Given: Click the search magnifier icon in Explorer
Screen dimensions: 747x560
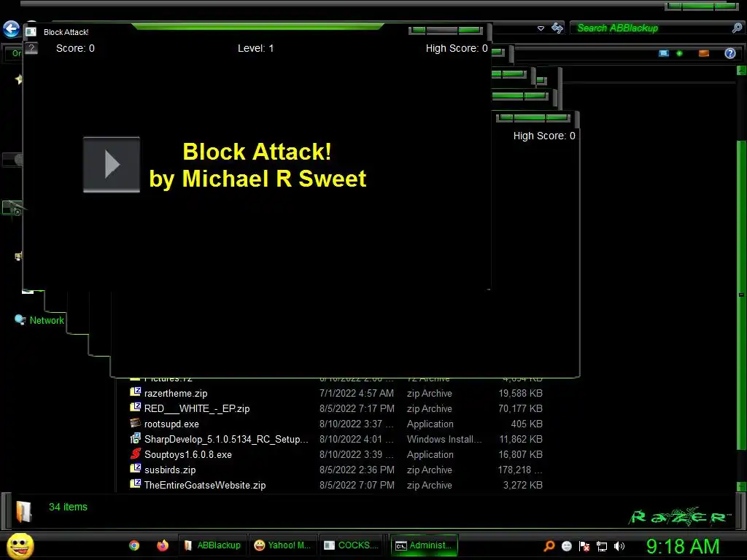Looking at the screenshot, I should [x=737, y=28].
